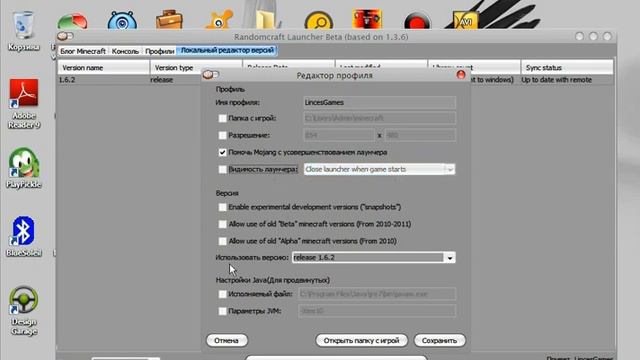The height and width of the screenshot is (360, 640).
Task: Switch to Блог Minecraft tab
Action: click(x=83, y=51)
